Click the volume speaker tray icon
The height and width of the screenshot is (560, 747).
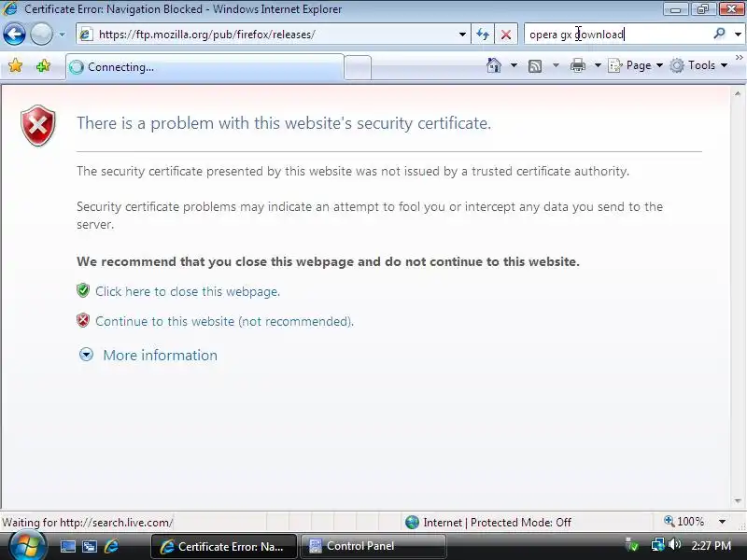point(674,544)
